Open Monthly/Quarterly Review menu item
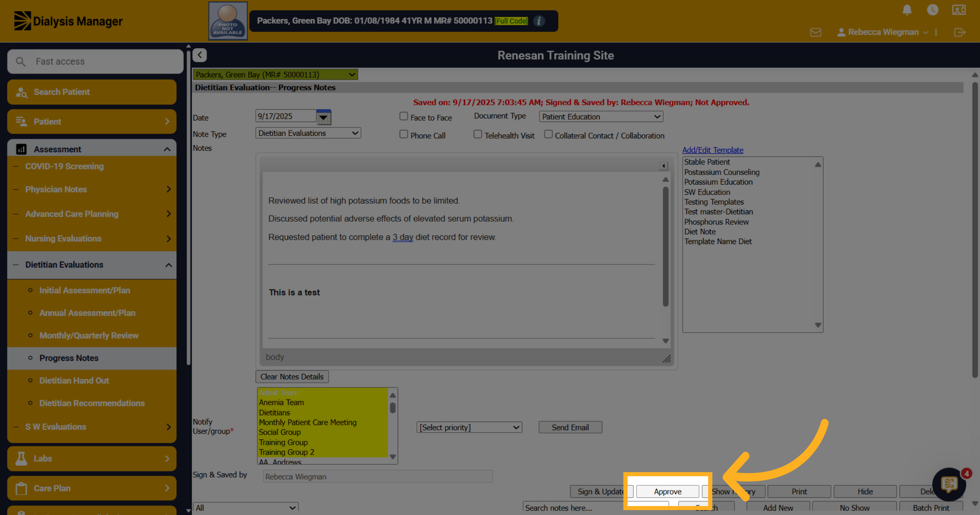Screen dimensions: 980x515 pos(89,335)
